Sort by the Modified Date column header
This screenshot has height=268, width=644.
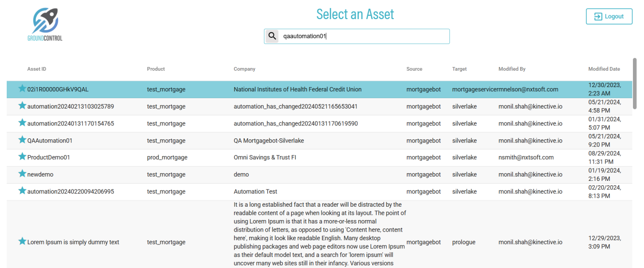click(604, 69)
